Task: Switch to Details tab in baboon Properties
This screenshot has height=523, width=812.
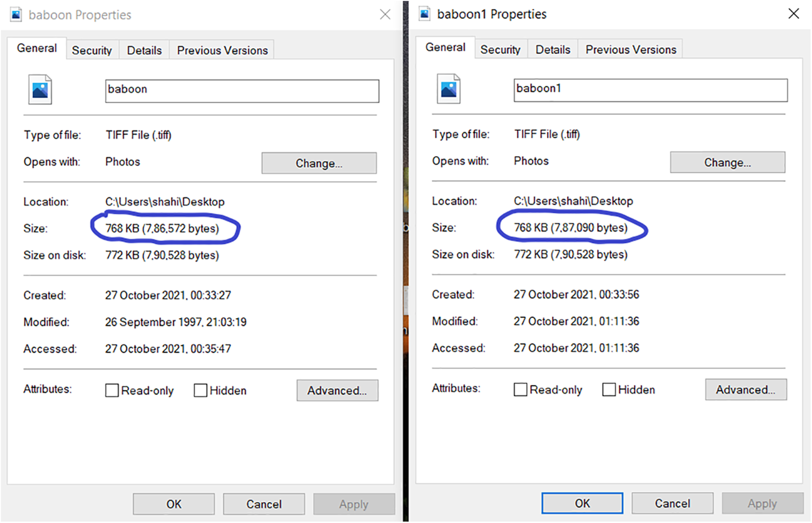Action: (x=144, y=50)
